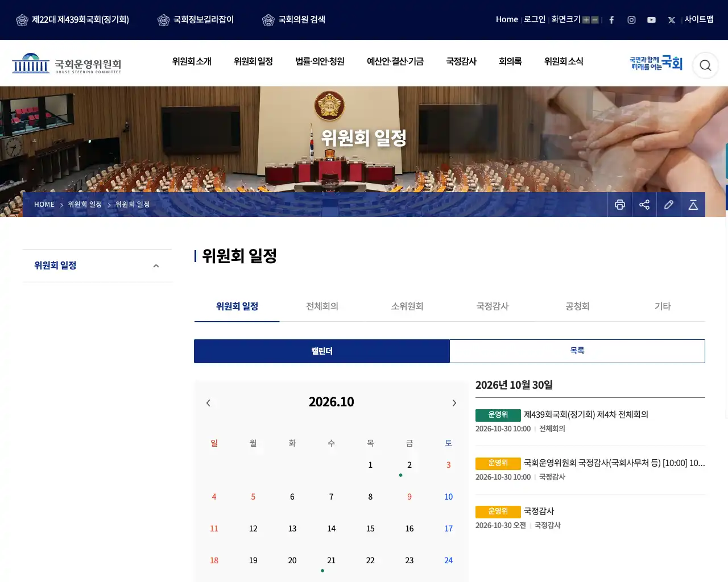This screenshot has height=582, width=728.
Task: Open the Facebook icon in top bar
Action: coord(611,20)
